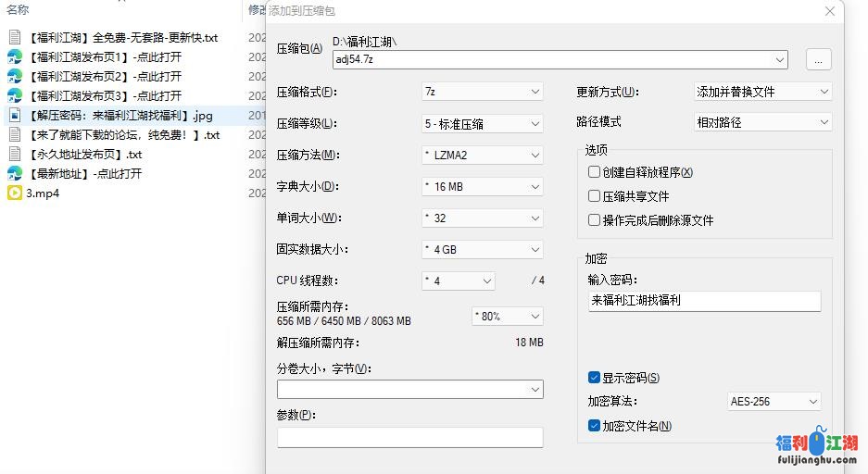The height and width of the screenshot is (474, 868).
Task: Close the 添加到压缩包 dialog
Action: (x=830, y=10)
